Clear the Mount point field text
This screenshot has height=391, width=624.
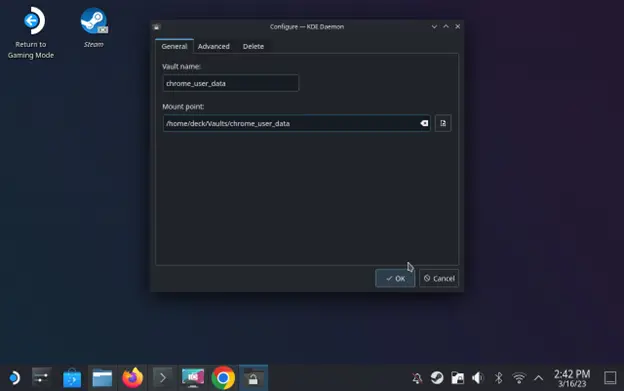[x=424, y=123]
